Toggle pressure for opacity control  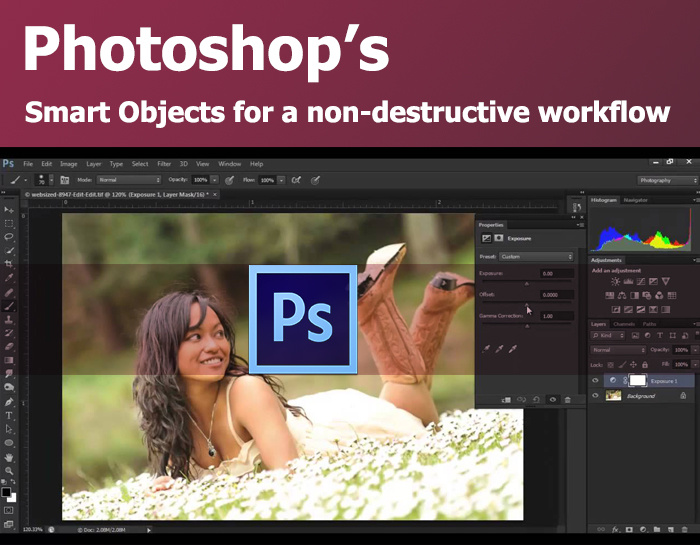click(x=229, y=180)
